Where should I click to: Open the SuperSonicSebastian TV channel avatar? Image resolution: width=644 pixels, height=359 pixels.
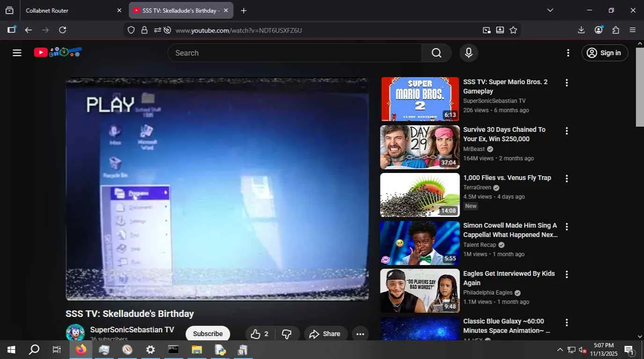(75, 333)
